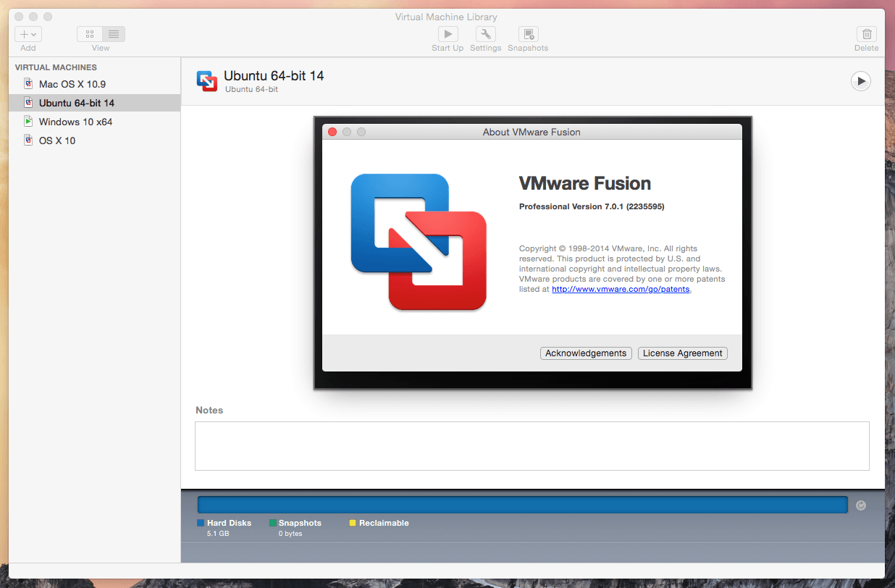Click the Professional Version 7.0.1 text
Screen dimensions: 895x588
click(592, 206)
